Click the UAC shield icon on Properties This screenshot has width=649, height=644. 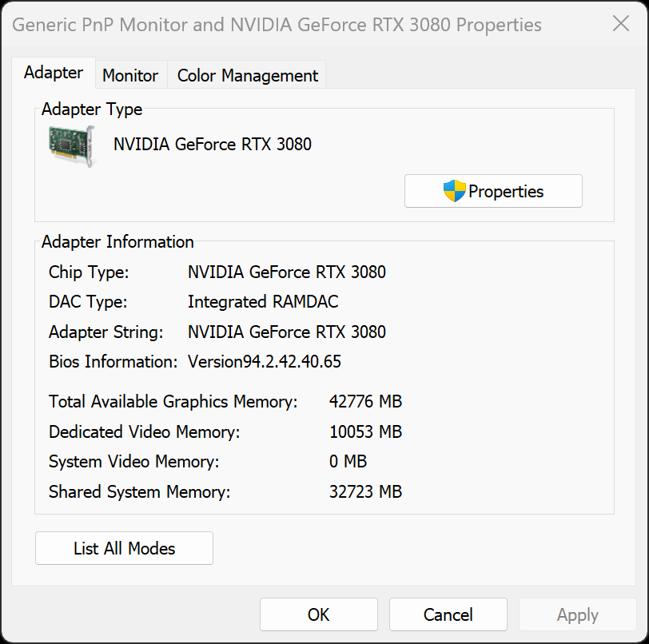point(454,191)
